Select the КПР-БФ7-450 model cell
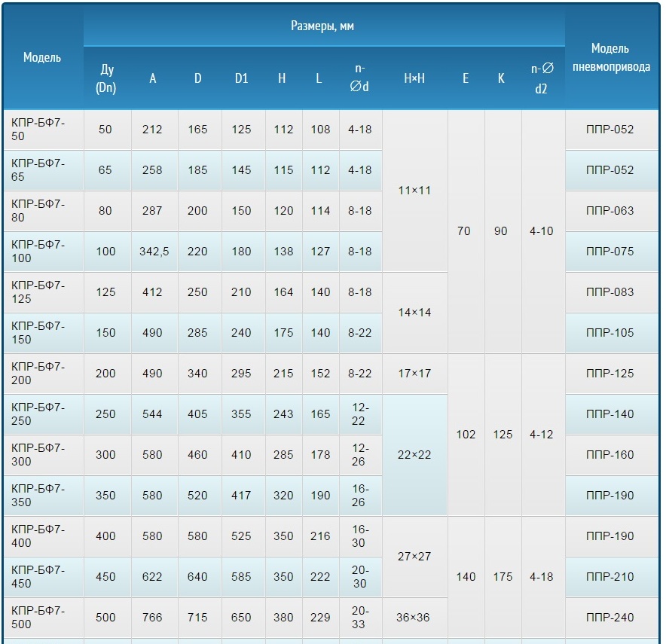Screen dimensions: 666x644 point(44,578)
